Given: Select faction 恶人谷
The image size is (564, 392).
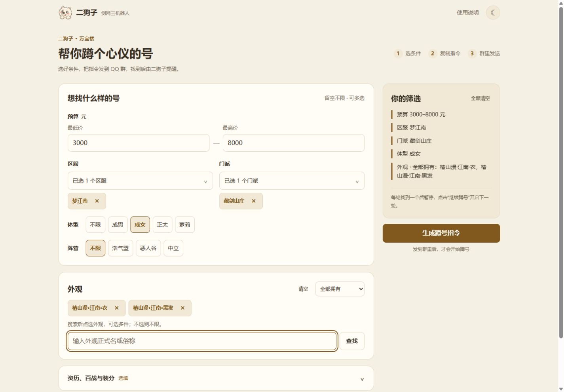Looking at the screenshot, I should click(x=148, y=248).
